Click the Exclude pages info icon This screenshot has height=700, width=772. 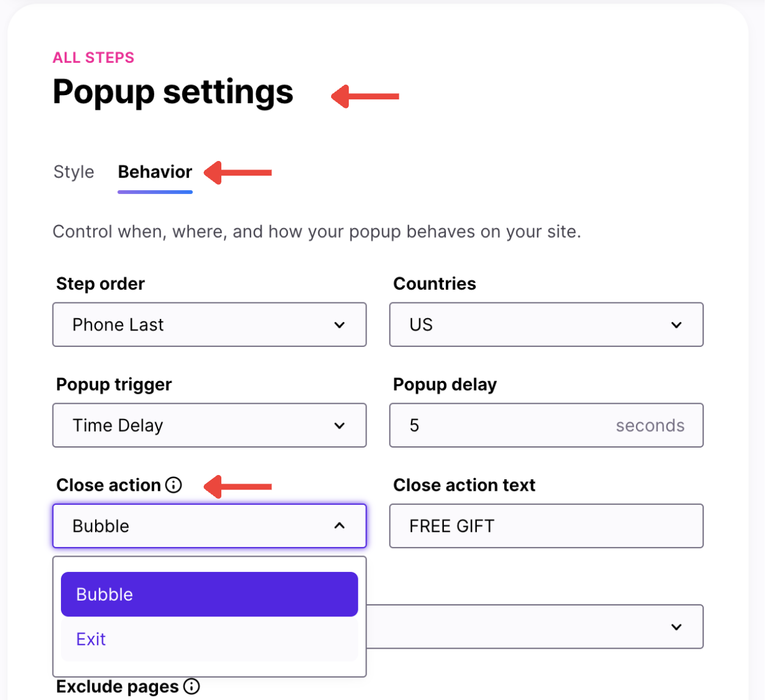[x=191, y=687]
